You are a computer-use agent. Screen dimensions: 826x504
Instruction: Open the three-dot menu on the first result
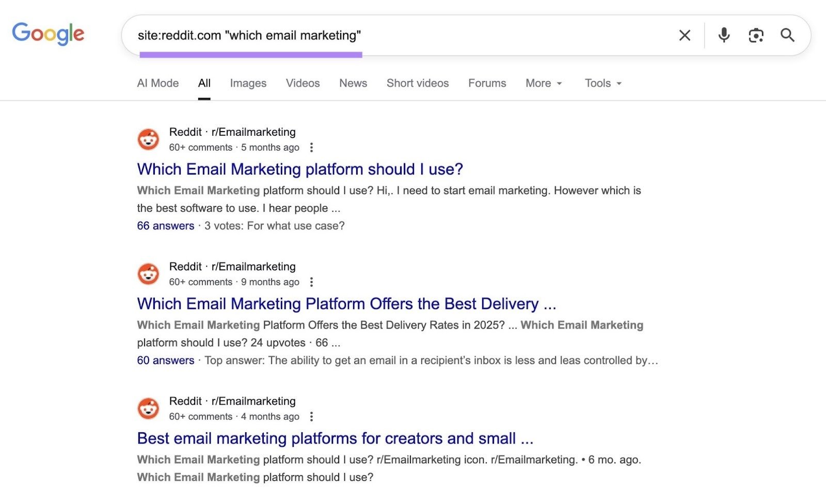(x=312, y=148)
